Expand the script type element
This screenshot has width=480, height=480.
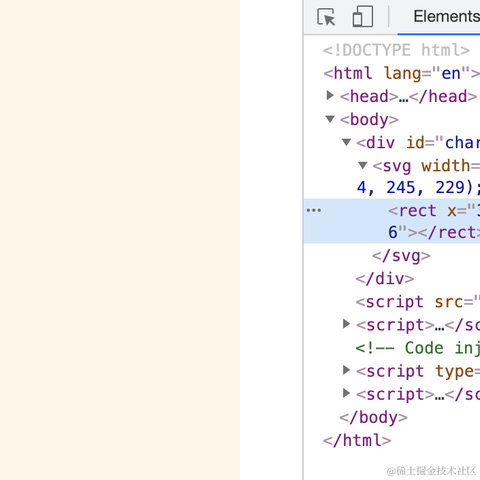(346, 370)
